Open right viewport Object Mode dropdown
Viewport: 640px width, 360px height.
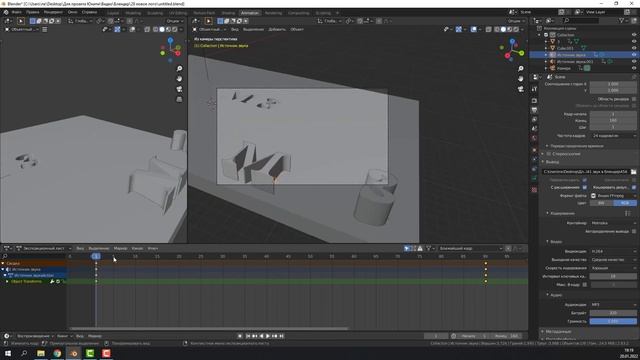(211, 29)
